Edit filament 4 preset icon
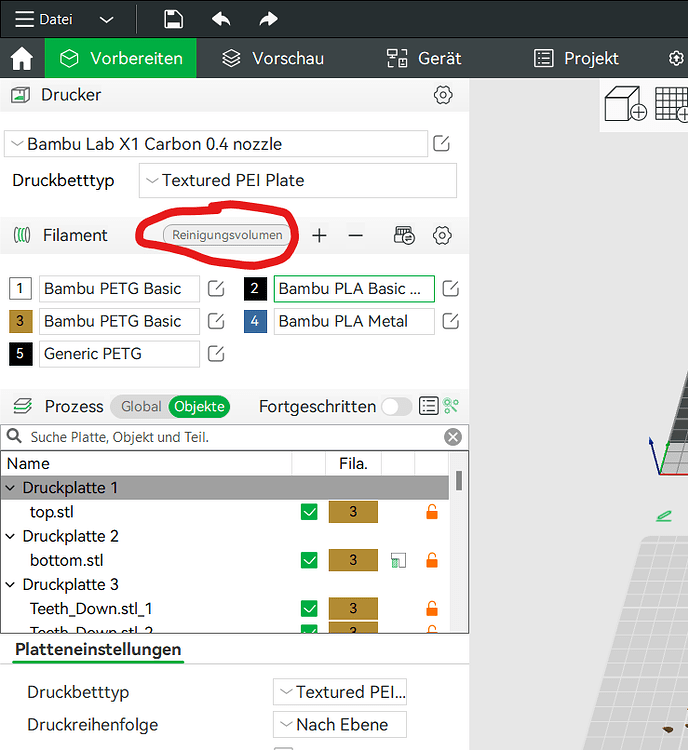This screenshot has height=750, width=688. click(450, 321)
